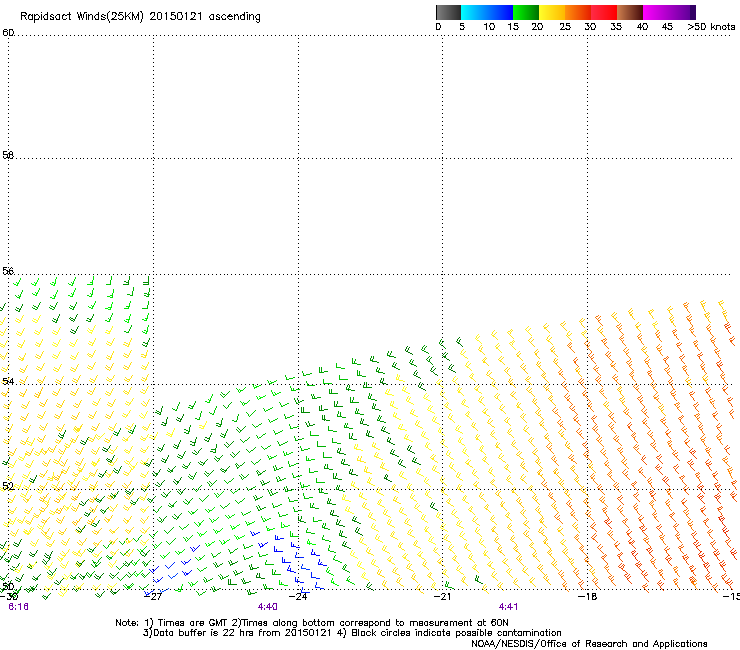This screenshot has width=740, height=650.
Task: Click the purple time label '4:40'
Action: pos(268,607)
